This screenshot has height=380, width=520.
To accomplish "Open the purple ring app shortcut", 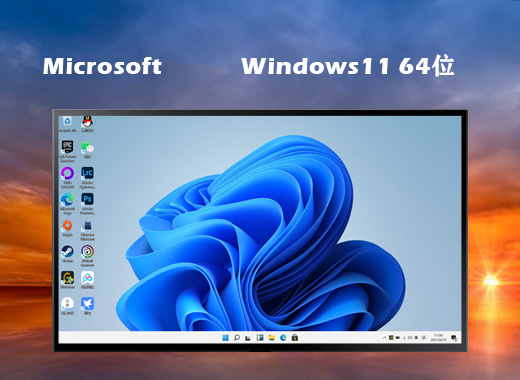I will pos(67,177).
